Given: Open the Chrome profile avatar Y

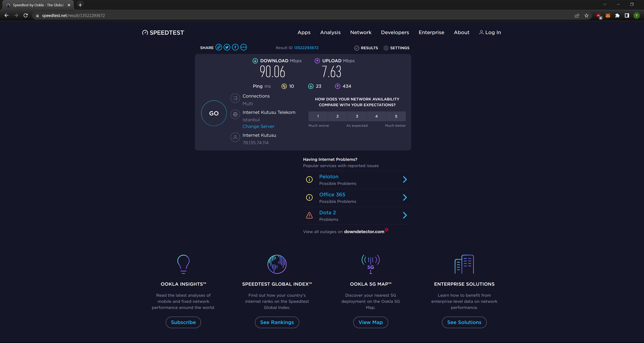Looking at the screenshot, I should 637,15.
